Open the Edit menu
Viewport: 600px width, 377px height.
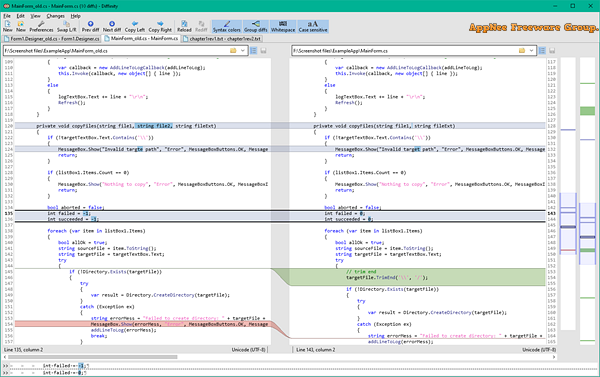[20, 16]
